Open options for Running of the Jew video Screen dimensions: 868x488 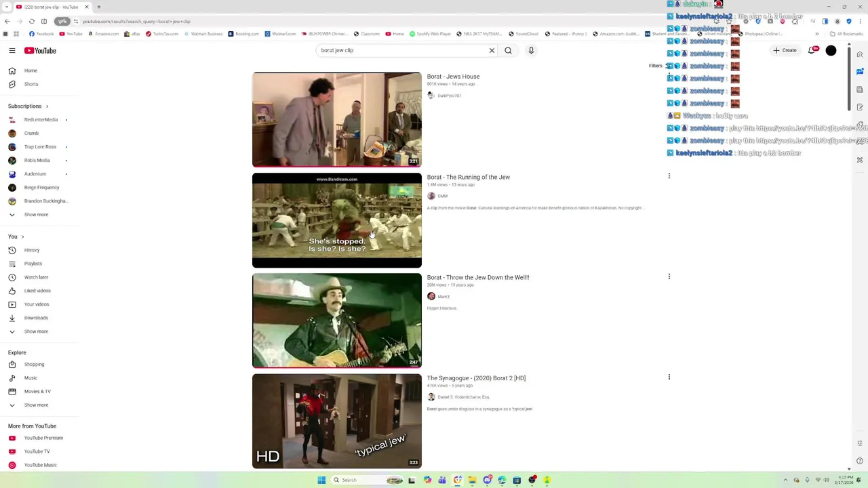pyautogui.click(x=669, y=176)
